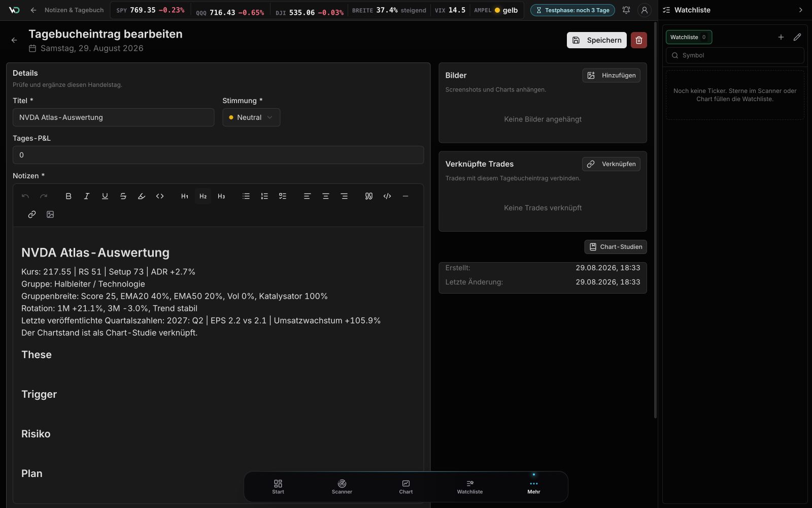Click the BREITE 37.4% indicator
The image size is (812, 508).
click(389, 10)
